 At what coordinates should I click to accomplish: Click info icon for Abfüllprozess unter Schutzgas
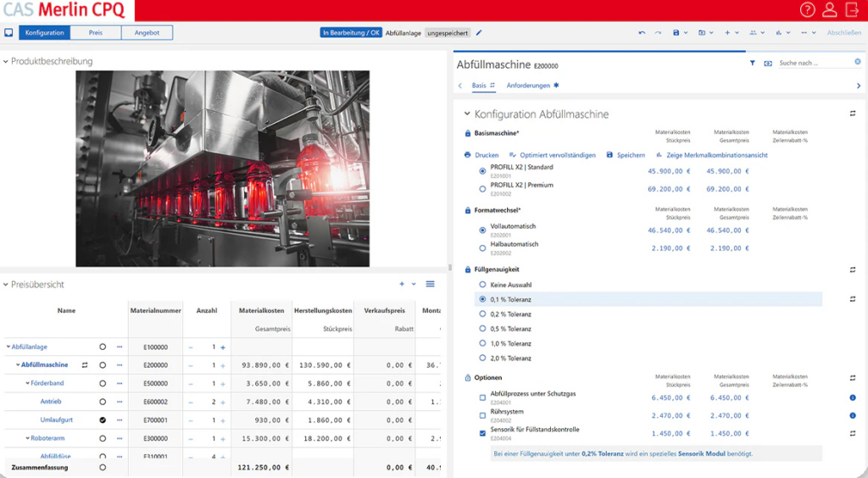click(853, 397)
